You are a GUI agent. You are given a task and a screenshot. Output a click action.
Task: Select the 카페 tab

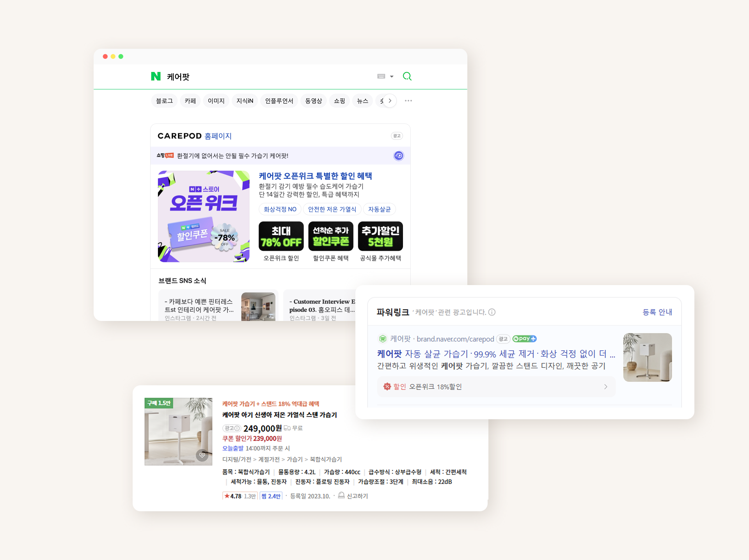pos(190,101)
